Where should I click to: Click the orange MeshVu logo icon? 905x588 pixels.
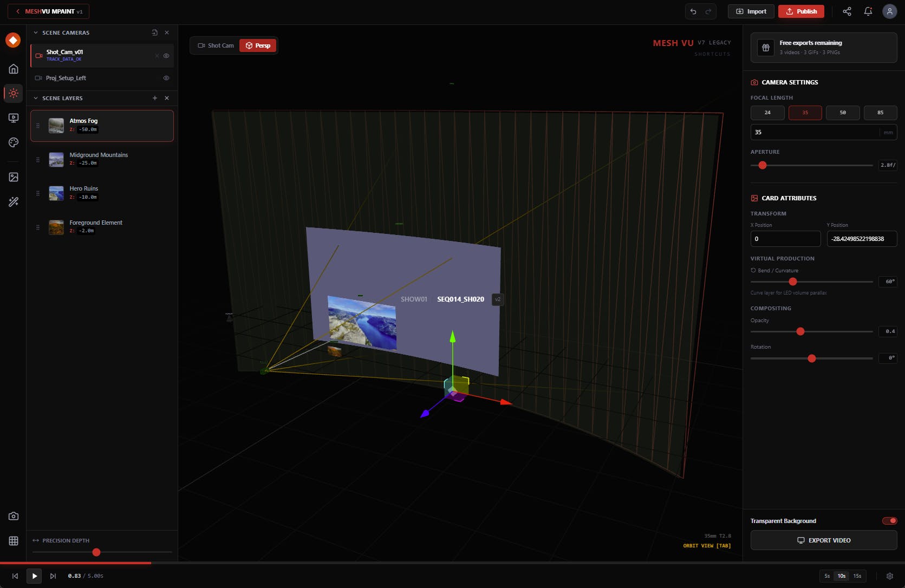13,40
